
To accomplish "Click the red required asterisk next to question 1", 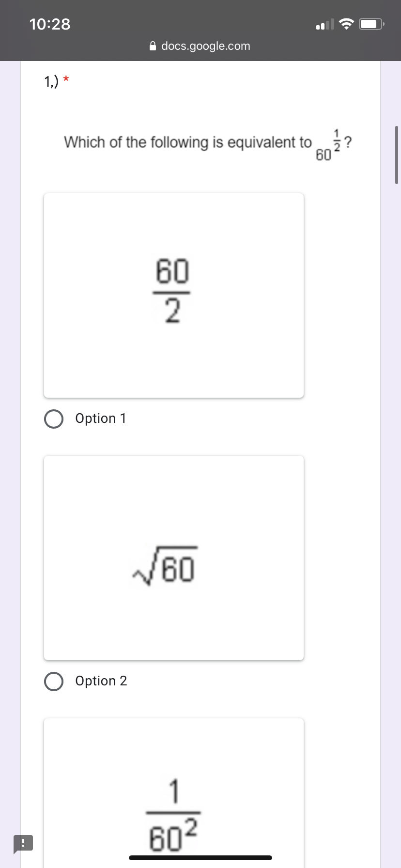I will 65,79.
